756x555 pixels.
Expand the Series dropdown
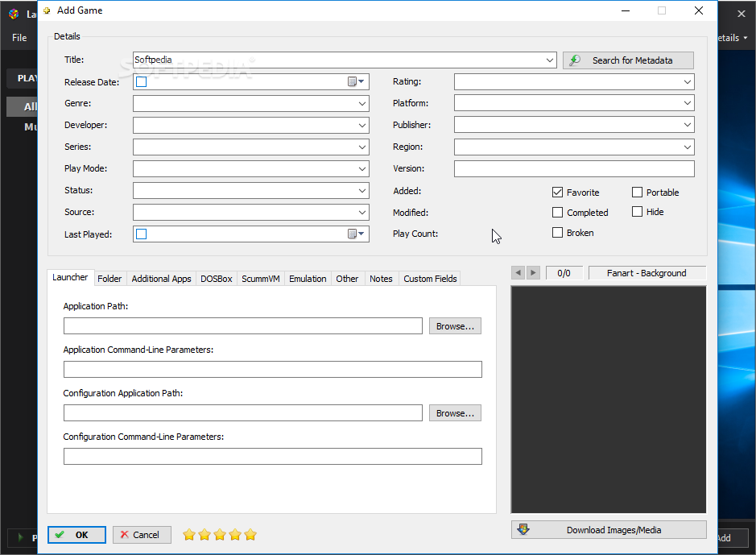coord(362,147)
